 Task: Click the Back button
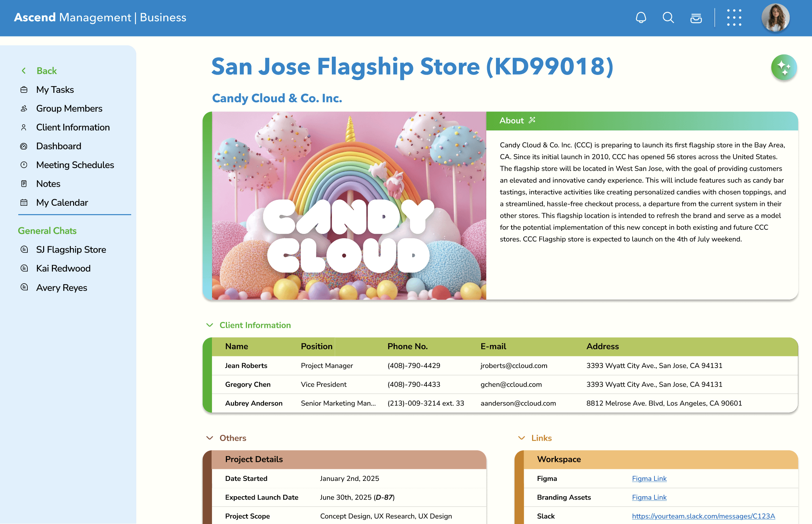pyautogui.click(x=46, y=71)
